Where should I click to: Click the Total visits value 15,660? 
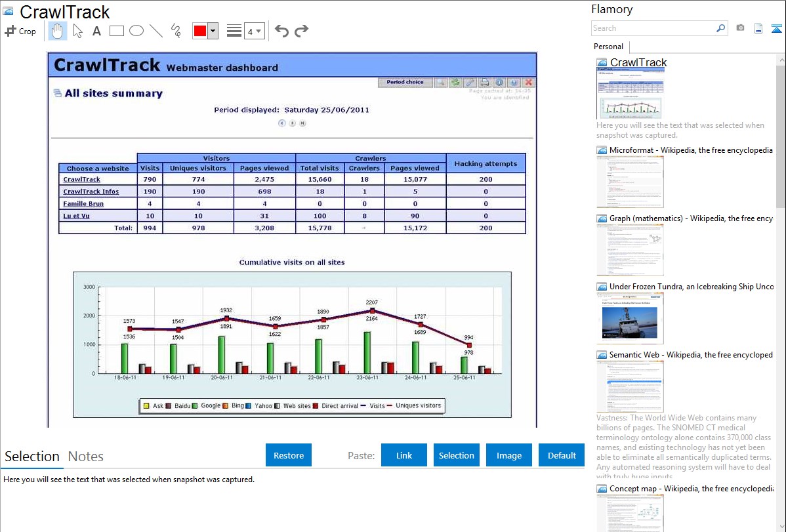click(x=320, y=180)
